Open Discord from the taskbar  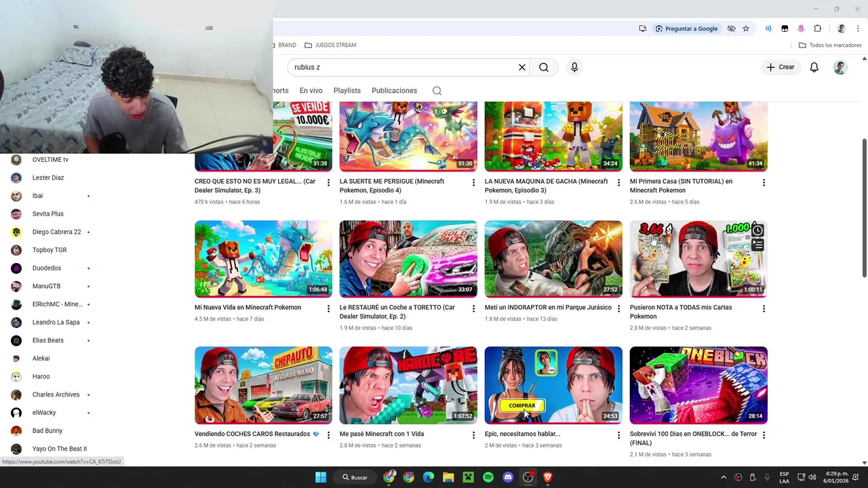click(x=508, y=477)
